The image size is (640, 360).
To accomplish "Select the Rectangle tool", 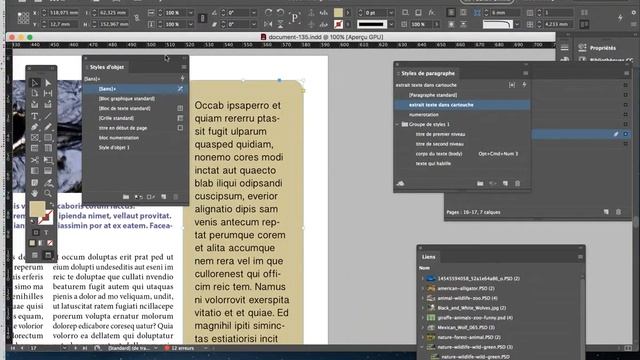I will (48, 138).
